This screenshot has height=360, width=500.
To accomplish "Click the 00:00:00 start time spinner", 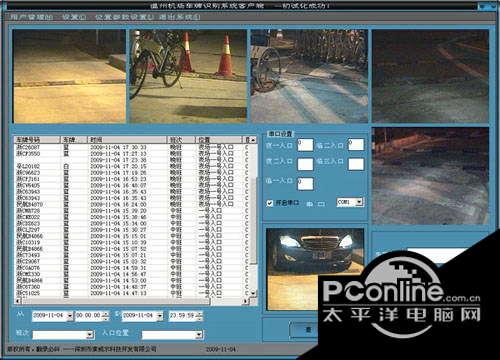I will point(105,315).
